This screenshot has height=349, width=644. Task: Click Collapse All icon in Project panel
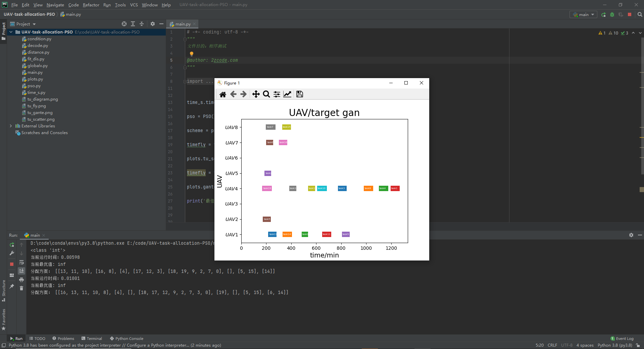(x=142, y=24)
